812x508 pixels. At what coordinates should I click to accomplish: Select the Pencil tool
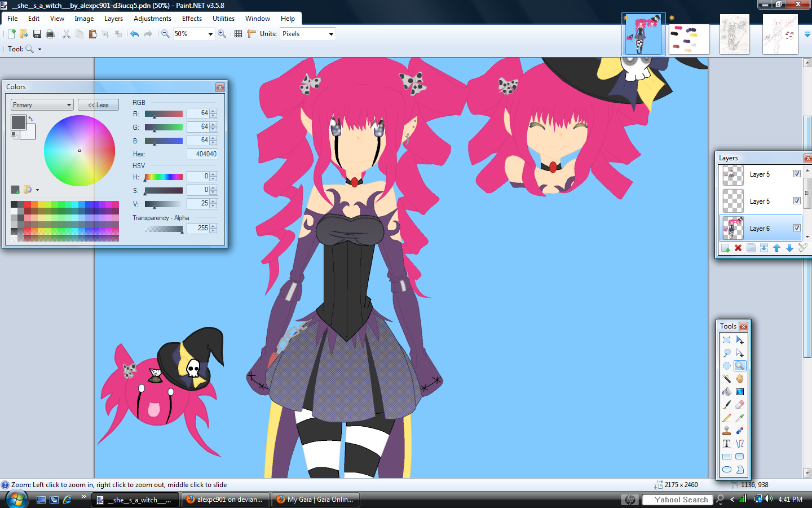point(726,418)
